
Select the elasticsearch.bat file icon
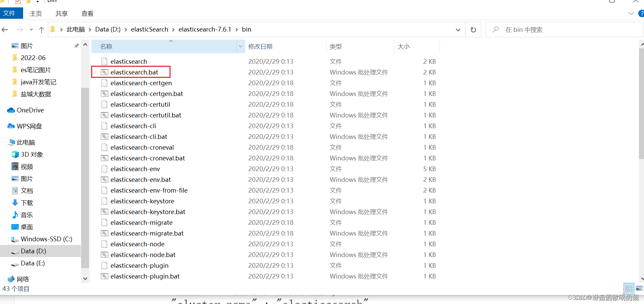pos(105,72)
